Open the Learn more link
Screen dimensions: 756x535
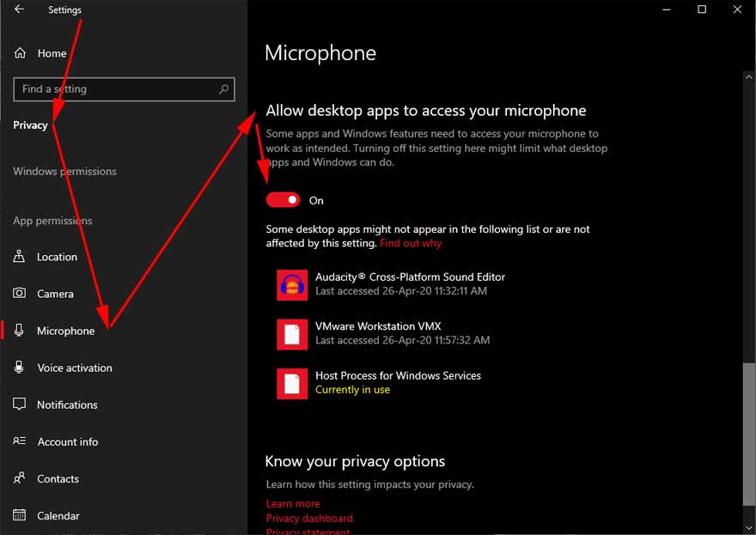click(293, 504)
